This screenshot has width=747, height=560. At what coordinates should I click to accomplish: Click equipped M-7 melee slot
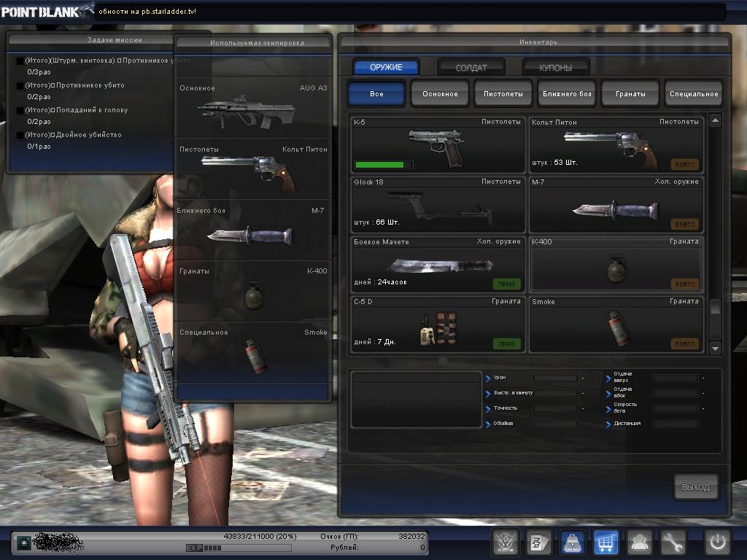tap(253, 230)
